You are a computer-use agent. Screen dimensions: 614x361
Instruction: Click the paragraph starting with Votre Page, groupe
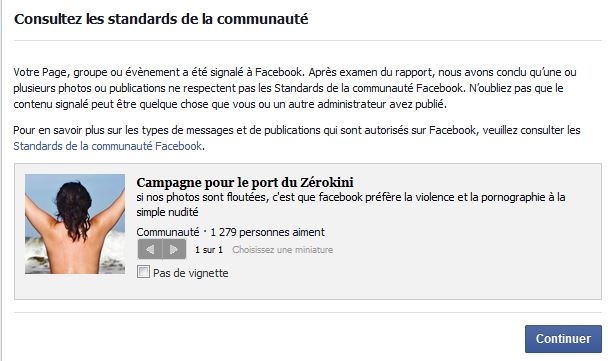pyautogui.click(x=294, y=88)
